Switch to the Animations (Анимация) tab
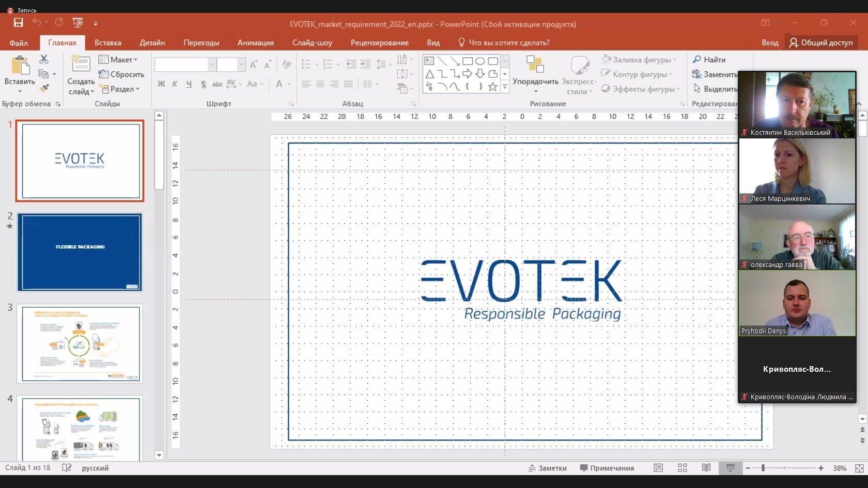 click(256, 42)
